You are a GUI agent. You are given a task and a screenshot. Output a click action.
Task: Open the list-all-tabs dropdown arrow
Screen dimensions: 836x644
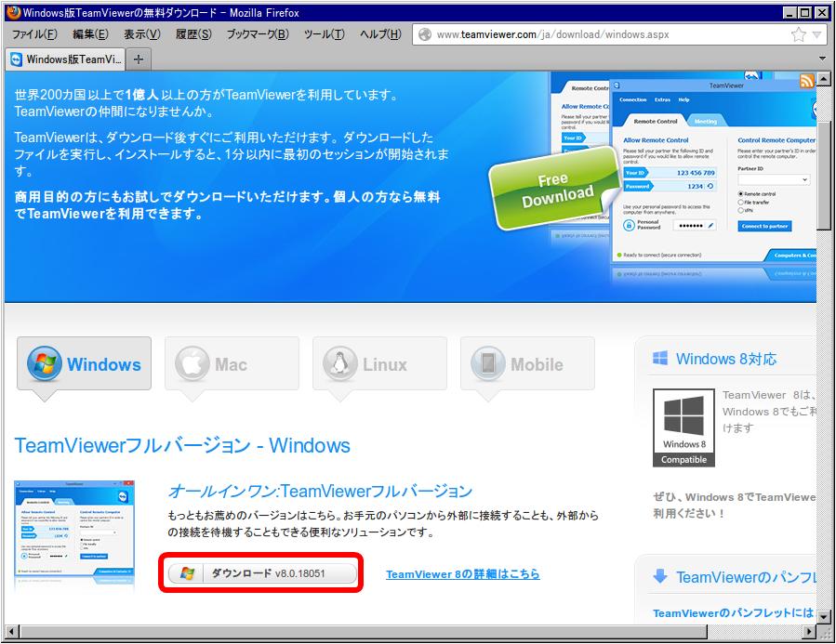821,58
